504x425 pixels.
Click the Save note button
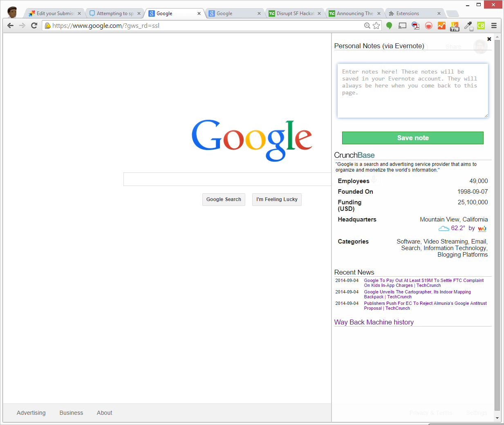click(x=413, y=138)
